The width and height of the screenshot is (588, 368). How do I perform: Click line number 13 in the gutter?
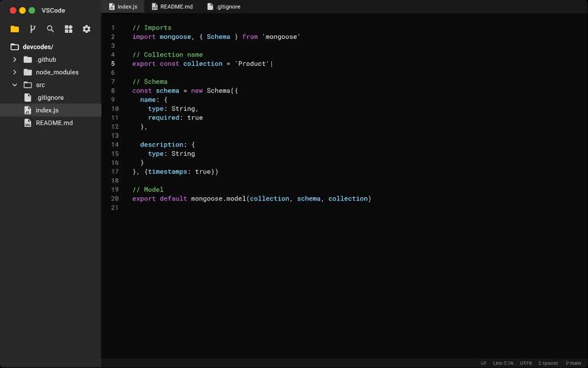(115, 135)
